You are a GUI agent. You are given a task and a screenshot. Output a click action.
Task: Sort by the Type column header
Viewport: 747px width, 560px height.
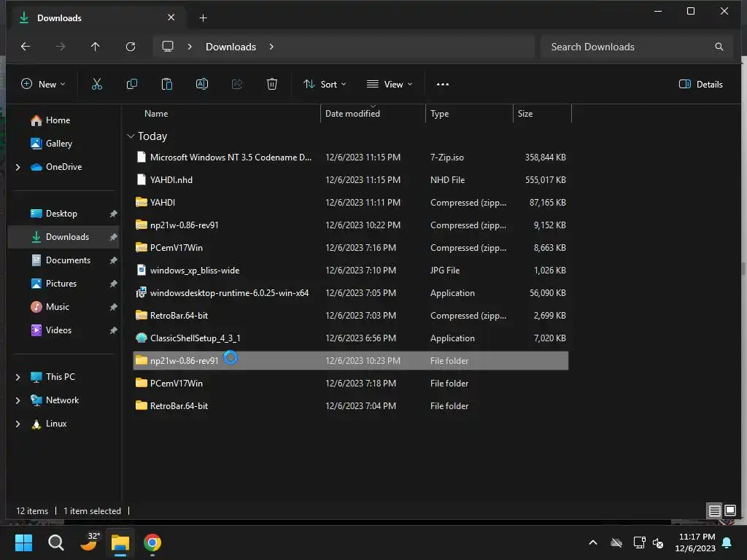coord(469,114)
